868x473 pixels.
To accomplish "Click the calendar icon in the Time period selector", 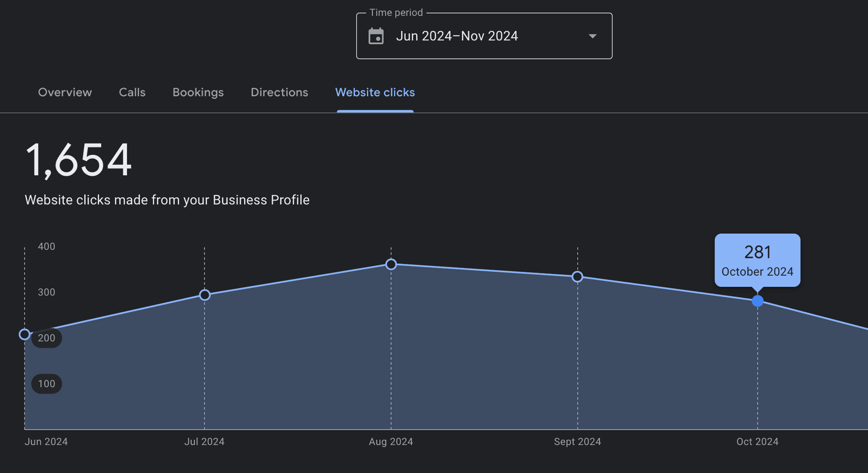I will [377, 36].
